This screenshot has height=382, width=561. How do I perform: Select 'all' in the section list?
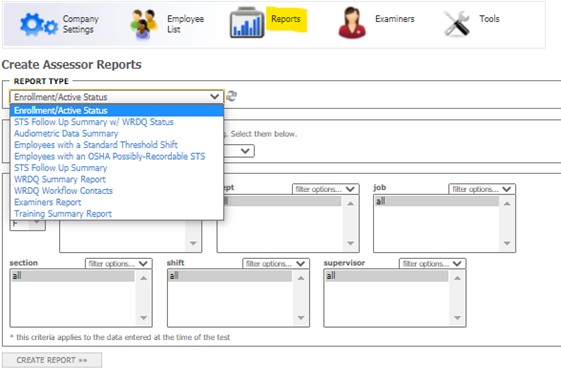point(73,276)
